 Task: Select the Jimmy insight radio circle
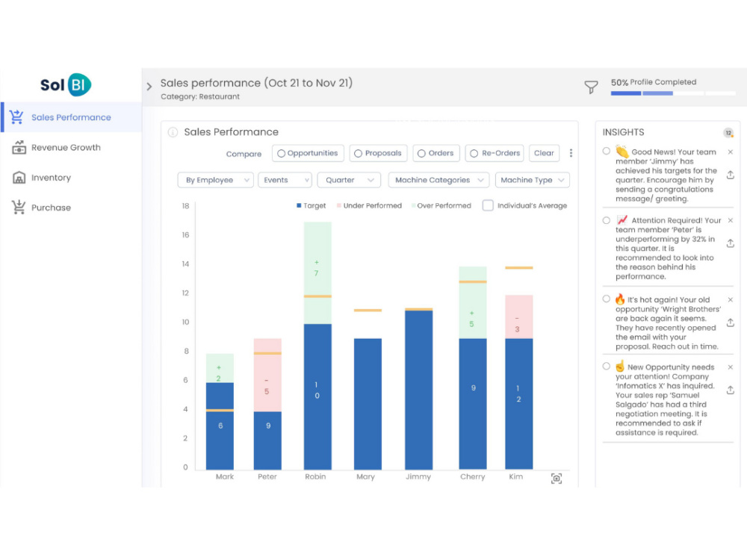(x=606, y=151)
